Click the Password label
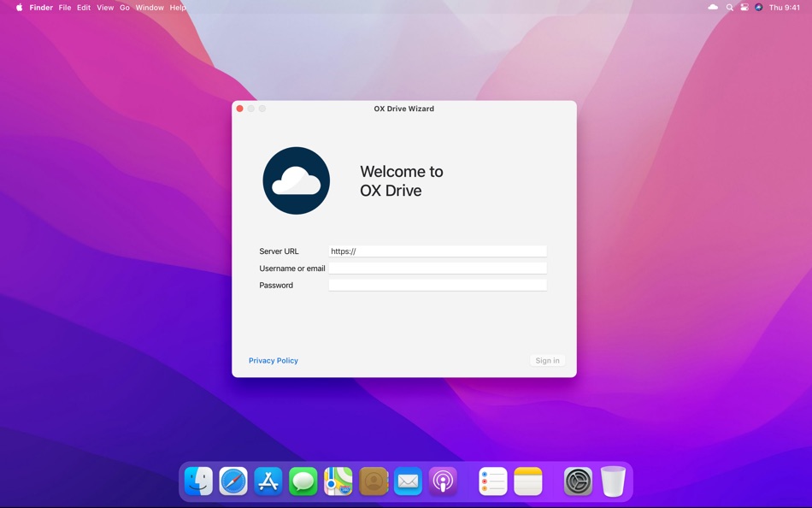 tap(276, 285)
